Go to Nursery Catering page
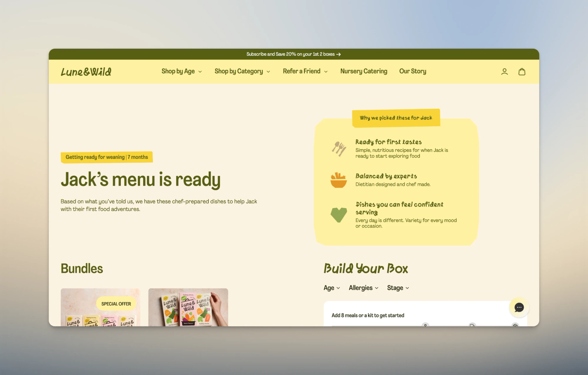The image size is (588, 375). point(364,71)
